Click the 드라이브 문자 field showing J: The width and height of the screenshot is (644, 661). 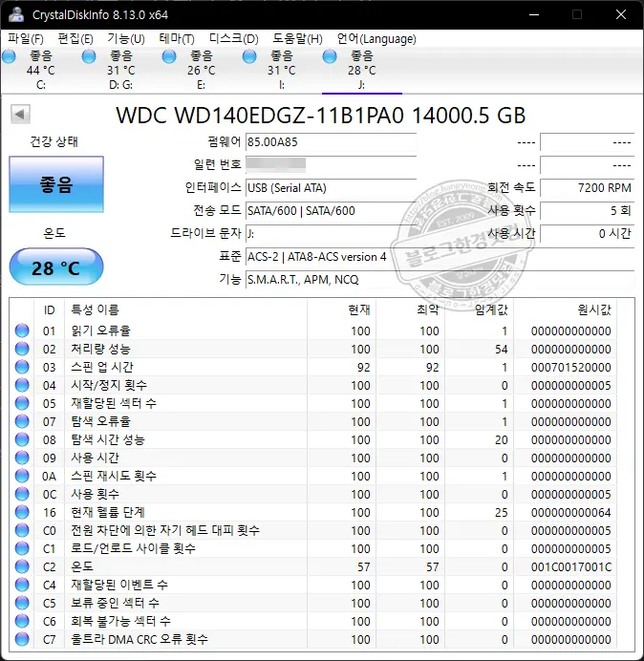331,233
